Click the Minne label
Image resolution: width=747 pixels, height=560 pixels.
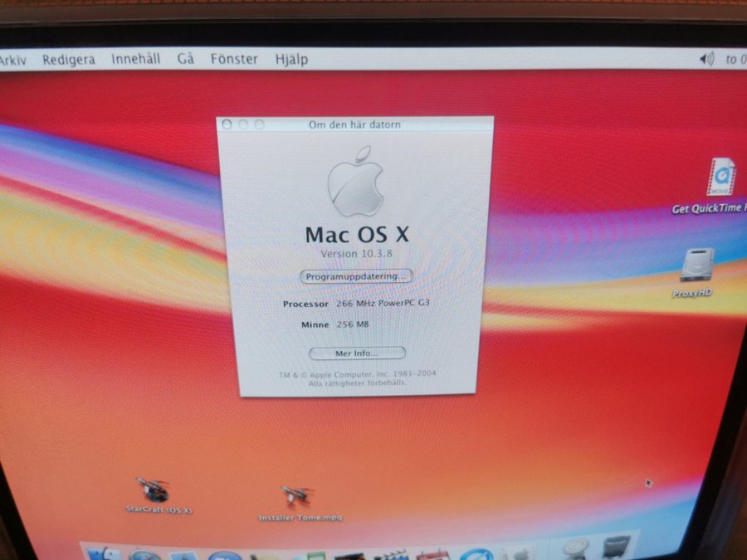(x=315, y=324)
